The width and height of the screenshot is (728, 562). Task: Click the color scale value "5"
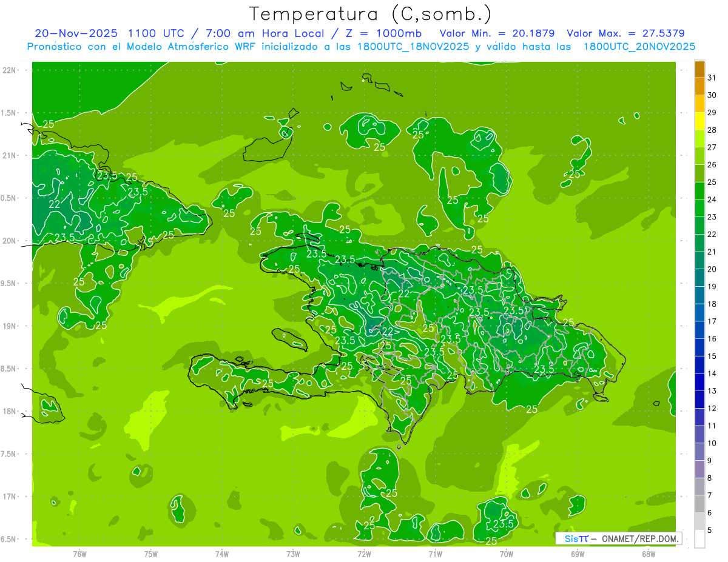(710, 530)
